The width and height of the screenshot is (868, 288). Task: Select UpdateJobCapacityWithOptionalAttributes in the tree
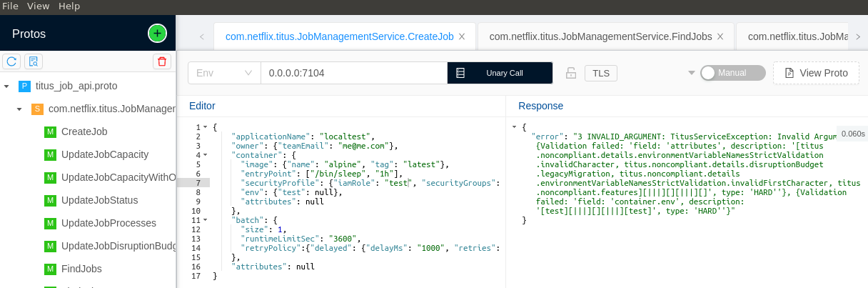coord(118,178)
